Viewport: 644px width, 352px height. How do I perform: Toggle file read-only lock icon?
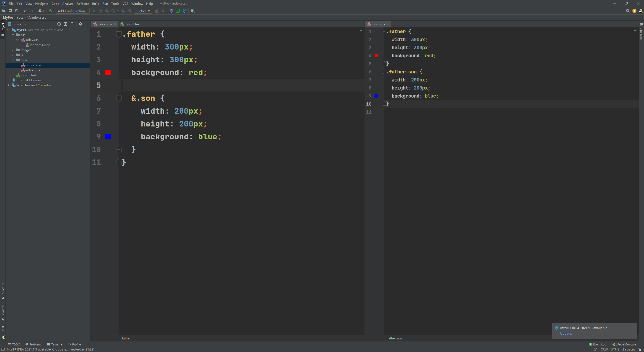(x=639, y=349)
